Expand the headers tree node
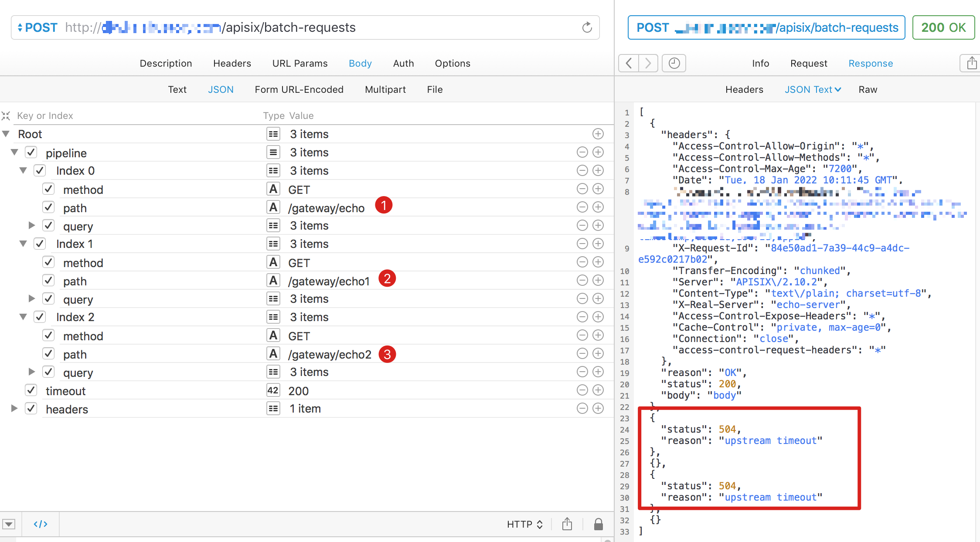The height and width of the screenshot is (542, 980). pos(14,408)
